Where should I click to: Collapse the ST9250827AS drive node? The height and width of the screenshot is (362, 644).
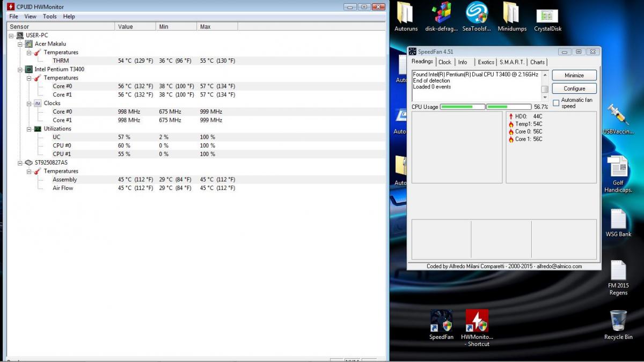pyautogui.click(x=20, y=162)
